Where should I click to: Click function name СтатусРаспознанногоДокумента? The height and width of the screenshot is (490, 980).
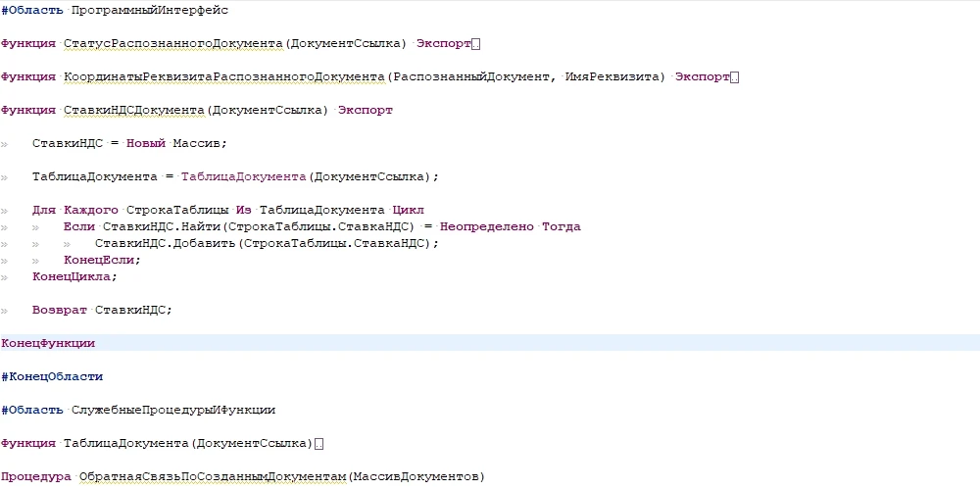tap(173, 44)
